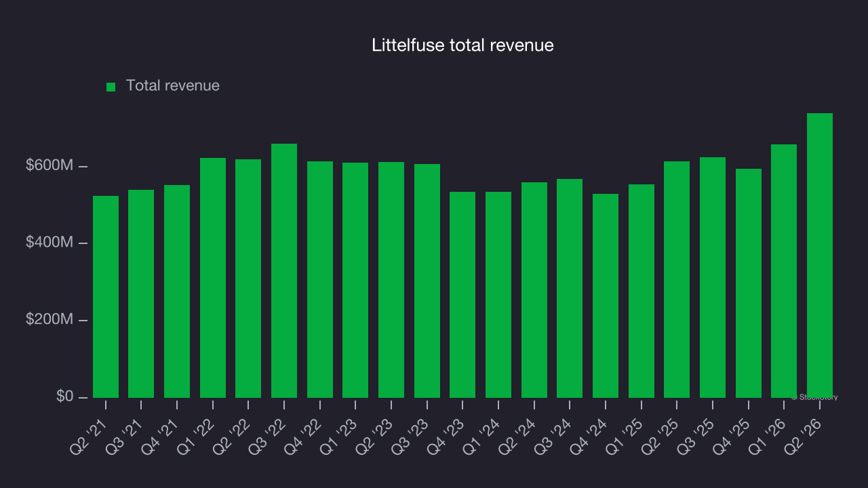
Task: Click the Littelfuse total revenue chart title
Action: 463,45
